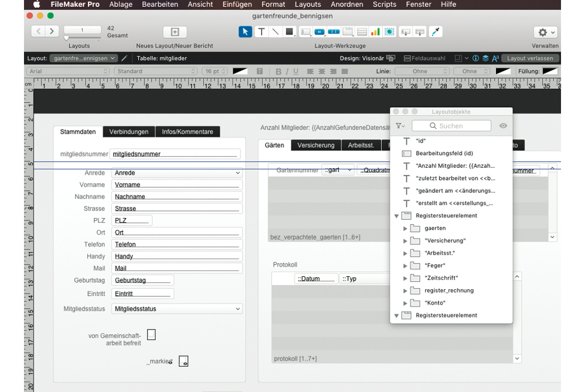Select the pointer selection tool
The width and height of the screenshot is (585, 392).
pyautogui.click(x=245, y=32)
